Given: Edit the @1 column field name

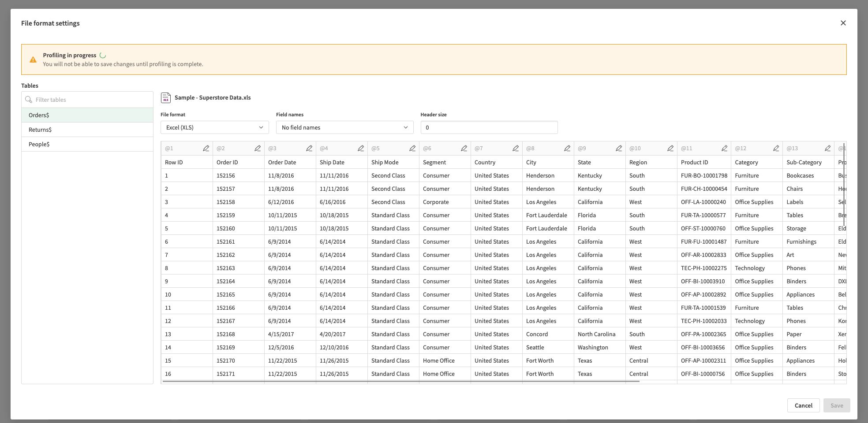Looking at the screenshot, I should pyautogui.click(x=206, y=148).
